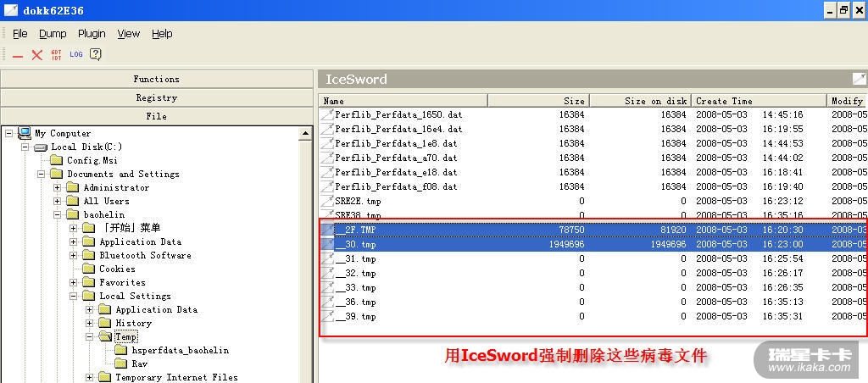Click the Local Disk (C:) drive icon
Image resolution: width=868 pixels, height=383 pixels.
pos(41,147)
